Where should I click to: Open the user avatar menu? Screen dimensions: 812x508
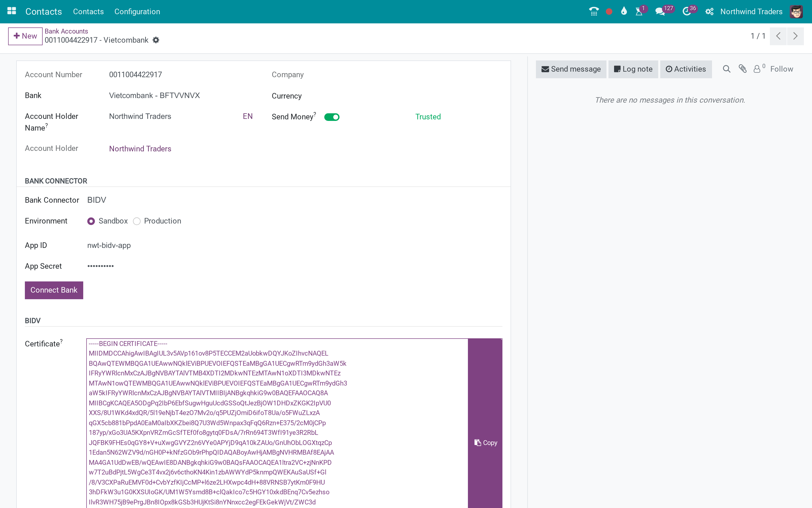pyautogui.click(x=796, y=11)
